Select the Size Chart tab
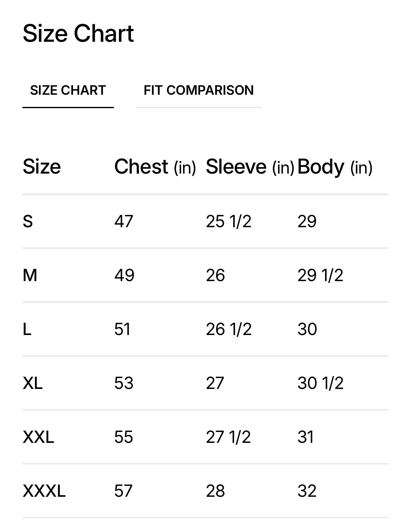This screenshot has height=532, width=411. click(68, 90)
